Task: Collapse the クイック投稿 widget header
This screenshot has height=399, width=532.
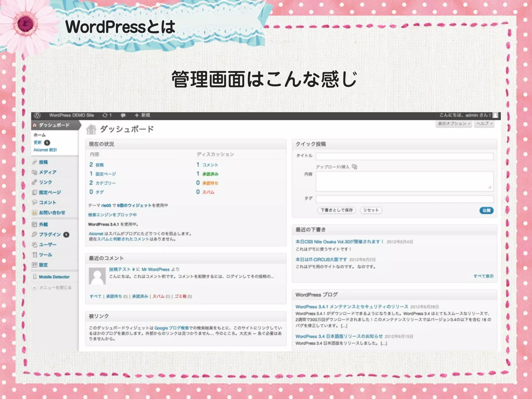Action: point(394,144)
